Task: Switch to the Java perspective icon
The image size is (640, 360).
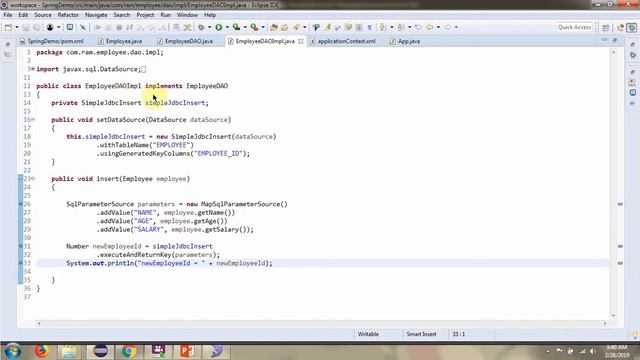Action: (632, 27)
